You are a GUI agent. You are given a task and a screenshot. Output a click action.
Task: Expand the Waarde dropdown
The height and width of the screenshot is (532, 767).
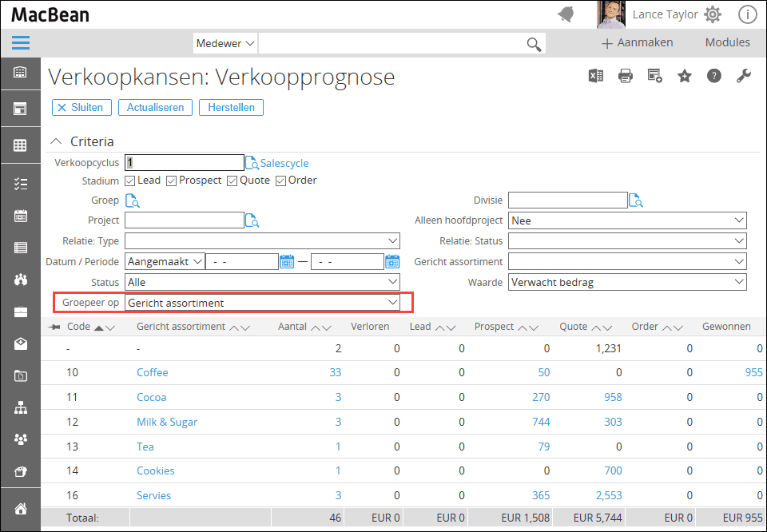pos(627,282)
